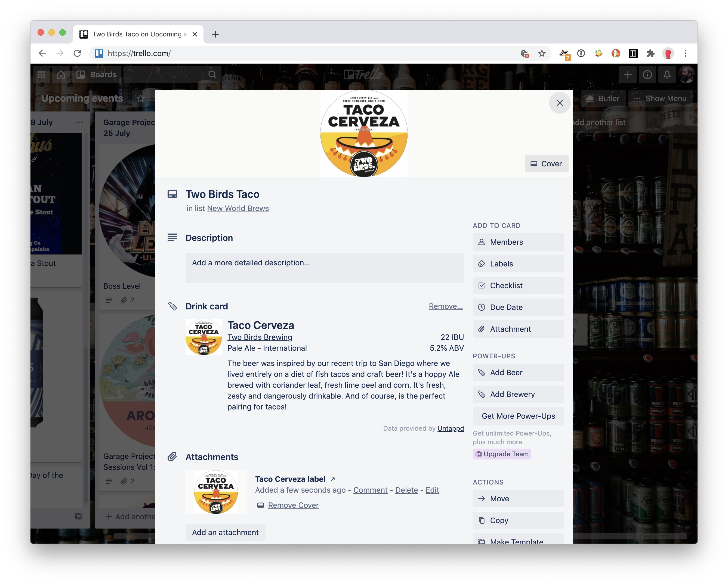Bookmark page with the star icon
The image size is (728, 584).
[x=542, y=53]
